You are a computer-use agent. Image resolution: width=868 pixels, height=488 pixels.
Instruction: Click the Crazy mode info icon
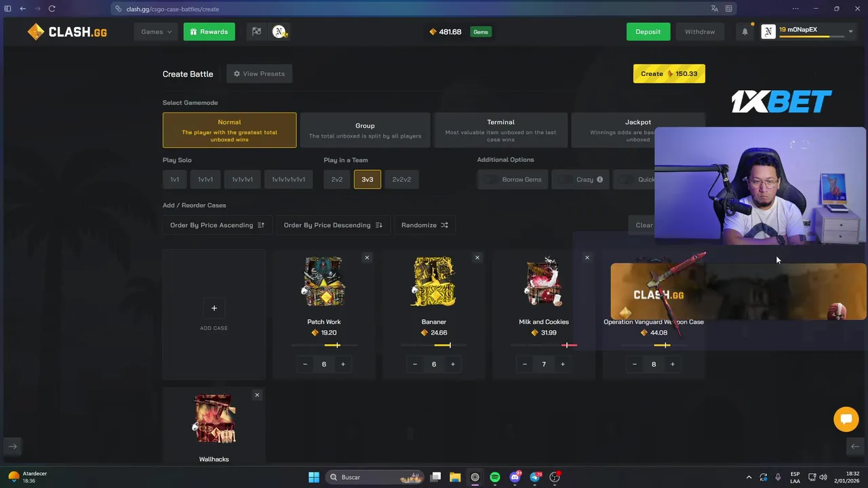point(599,180)
